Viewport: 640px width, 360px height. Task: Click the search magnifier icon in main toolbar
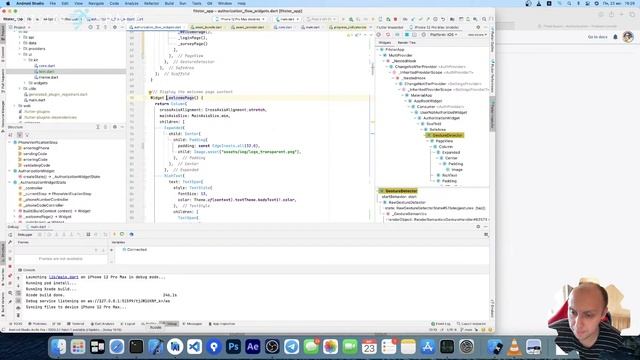point(484,19)
